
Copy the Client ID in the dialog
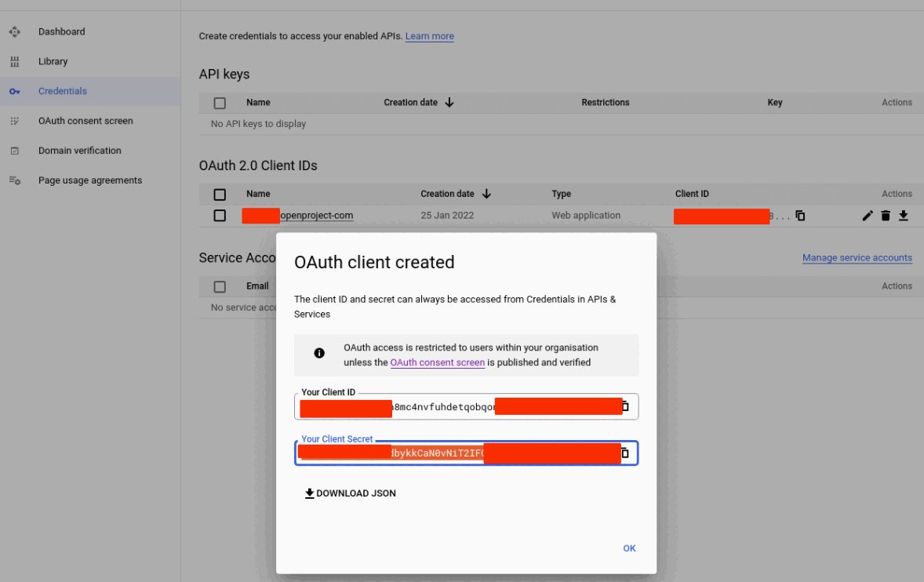coord(625,406)
